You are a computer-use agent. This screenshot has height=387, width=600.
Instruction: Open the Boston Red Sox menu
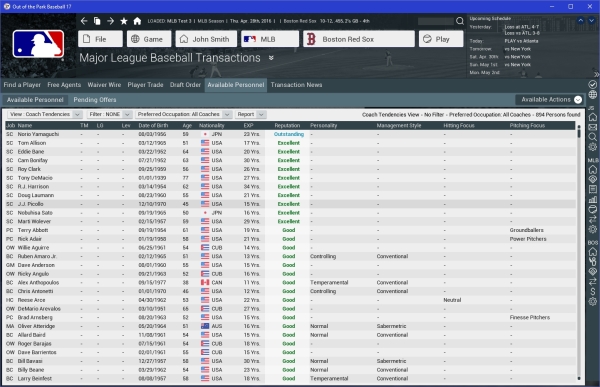(359, 39)
